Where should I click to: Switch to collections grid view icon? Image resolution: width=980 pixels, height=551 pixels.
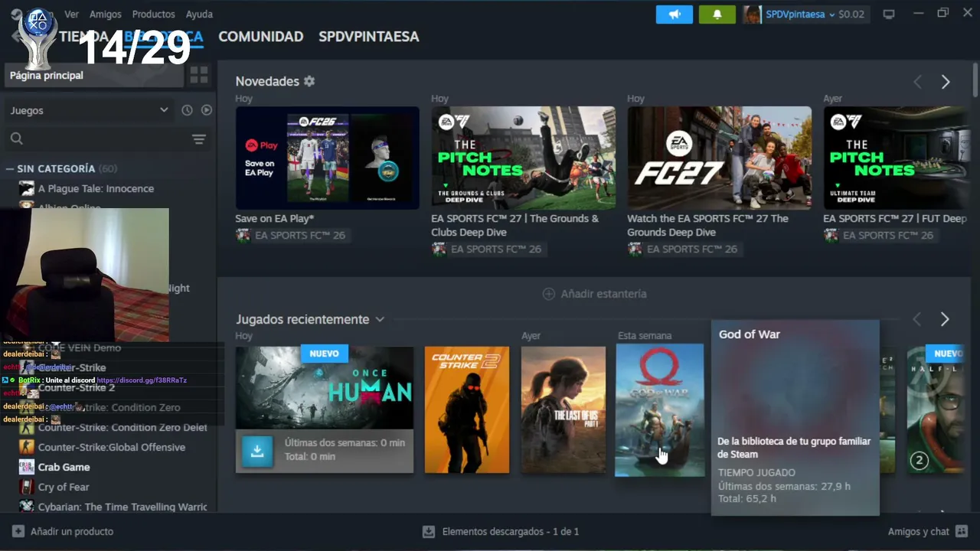pos(199,75)
